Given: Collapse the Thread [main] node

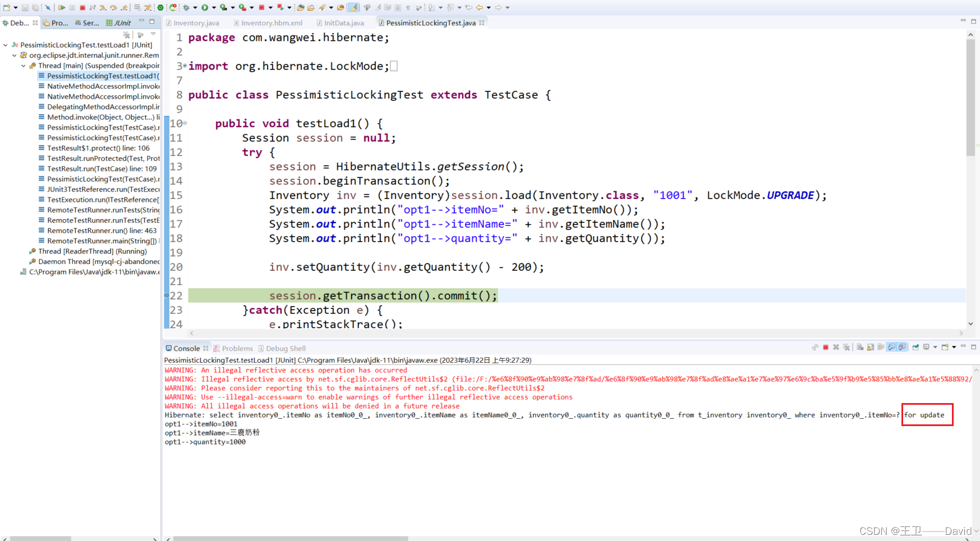Looking at the screenshot, I should (24, 66).
